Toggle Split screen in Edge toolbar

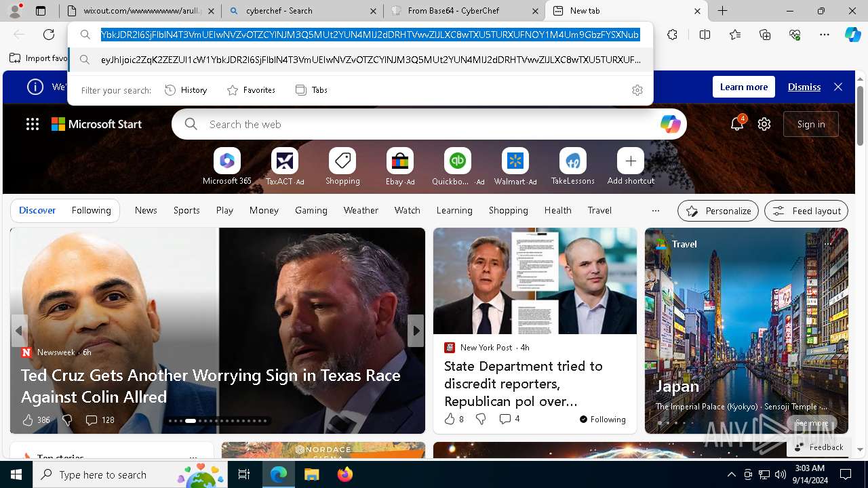705,35
